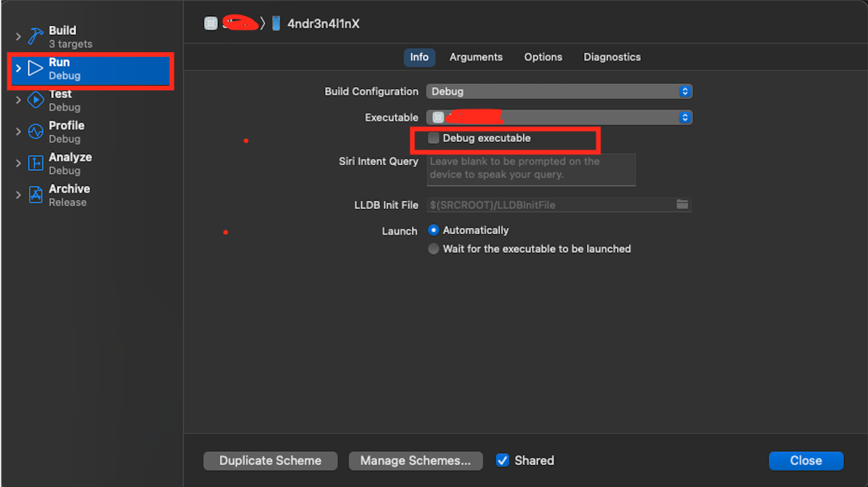
Task: Open the Executable dropdown
Action: pyautogui.click(x=684, y=117)
